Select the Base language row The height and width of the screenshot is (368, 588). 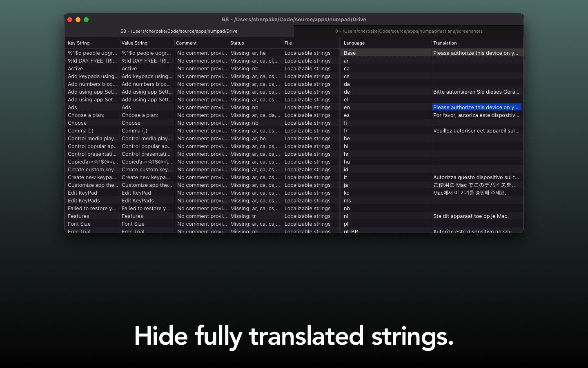(432, 53)
